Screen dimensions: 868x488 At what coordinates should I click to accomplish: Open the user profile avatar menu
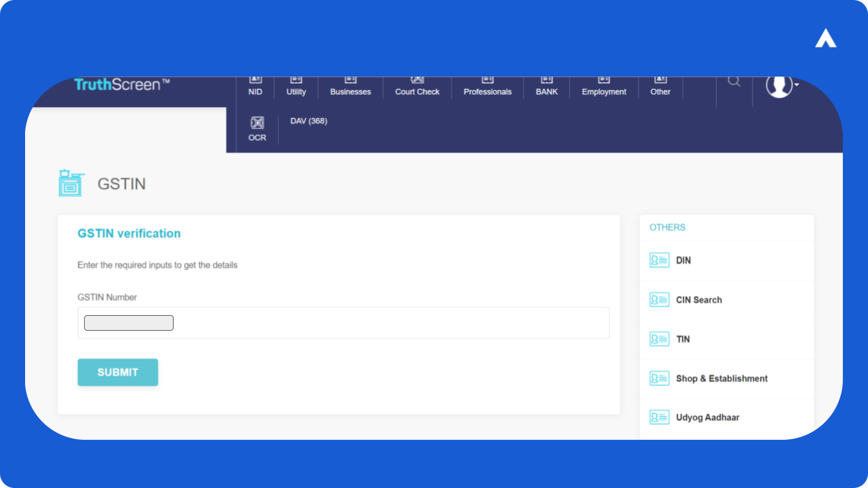click(x=780, y=85)
